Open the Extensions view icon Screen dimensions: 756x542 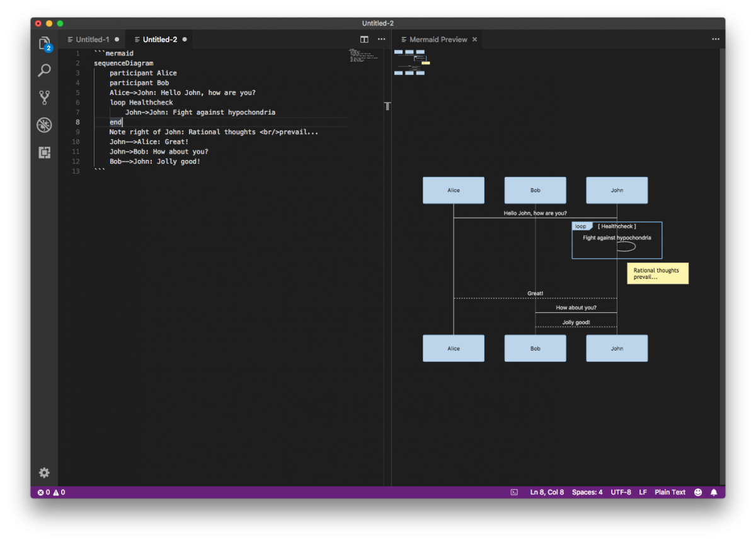coord(44,152)
